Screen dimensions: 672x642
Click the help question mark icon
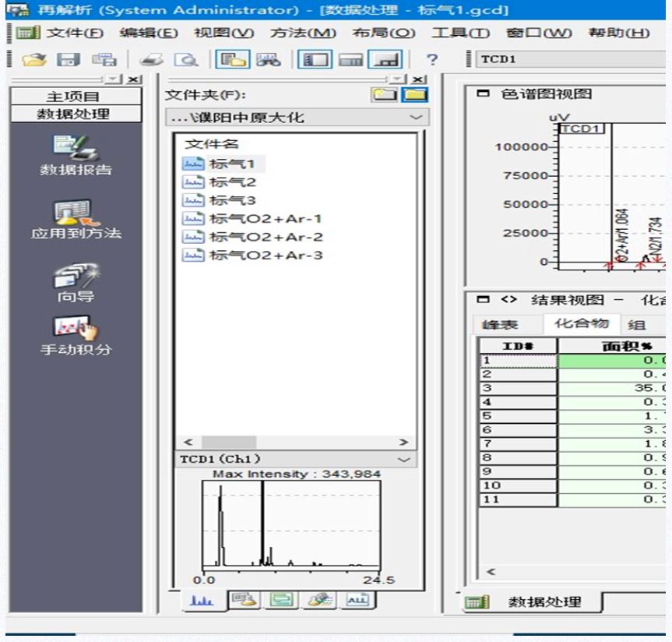pos(432,59)
